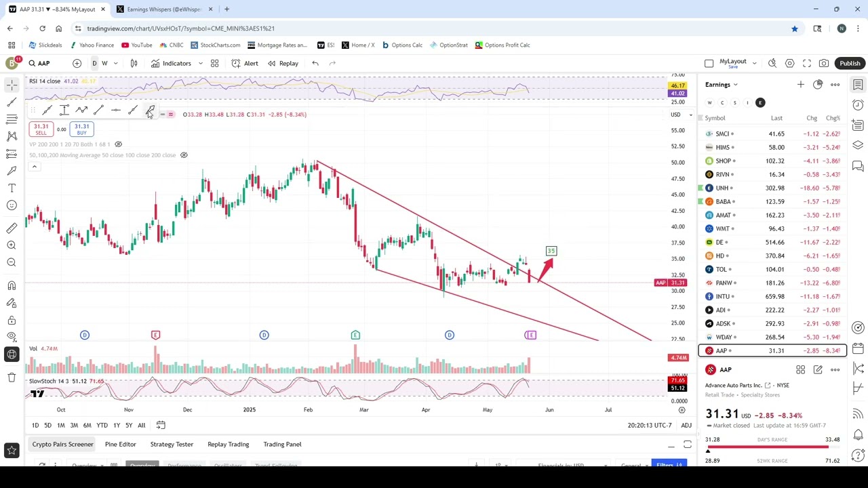The image size is (868, 488).
Task: Open the indicator templates grid icon
Action: 214,63
